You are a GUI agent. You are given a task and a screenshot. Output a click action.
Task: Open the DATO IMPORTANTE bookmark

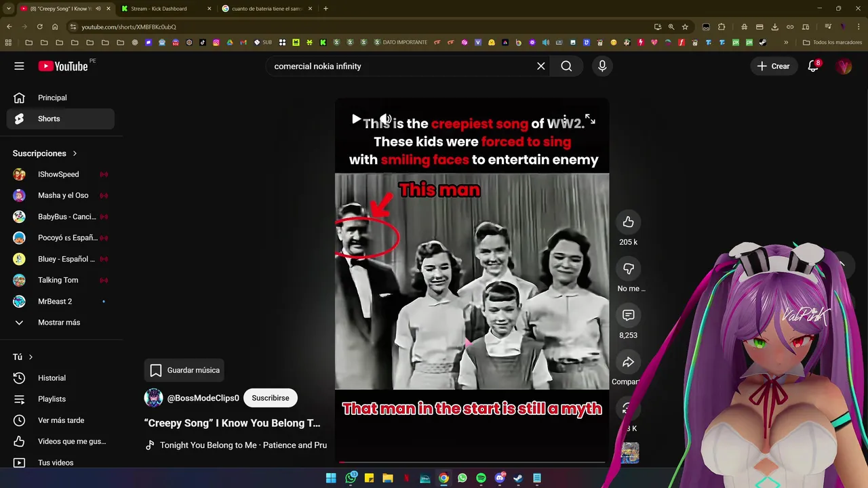(x=401, y=42)
